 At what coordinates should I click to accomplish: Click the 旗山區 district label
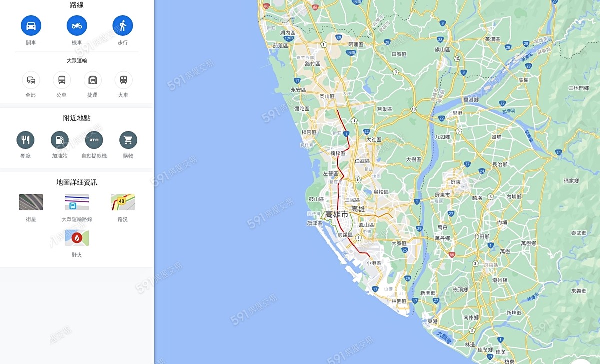[x=442, y=50]
